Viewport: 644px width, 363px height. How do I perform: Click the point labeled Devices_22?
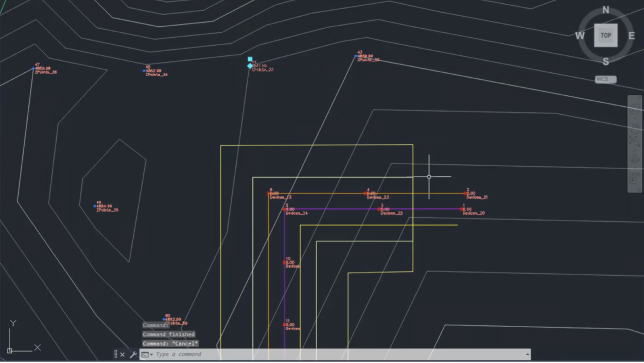tap(380, 209)
